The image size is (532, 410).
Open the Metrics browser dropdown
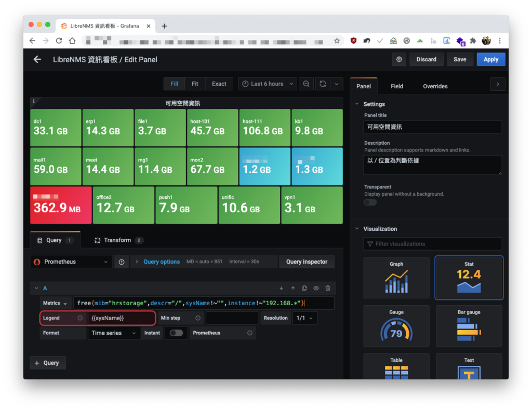(55, 303)
